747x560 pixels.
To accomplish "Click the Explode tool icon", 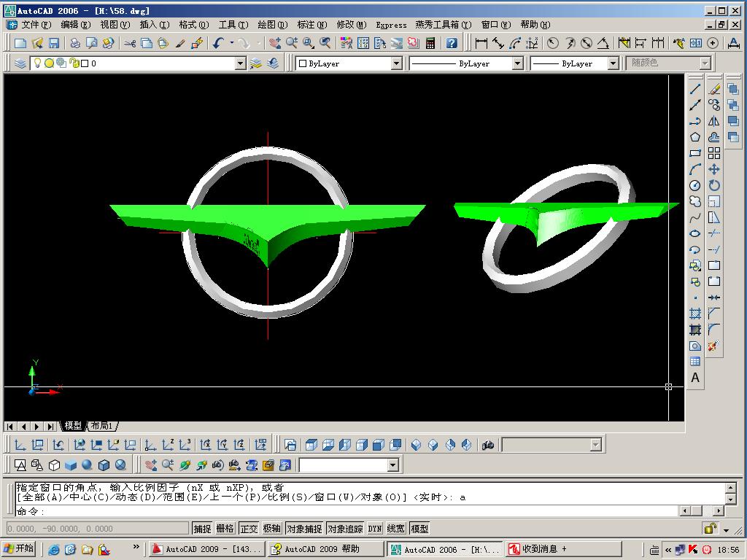I will coord(714,346).
